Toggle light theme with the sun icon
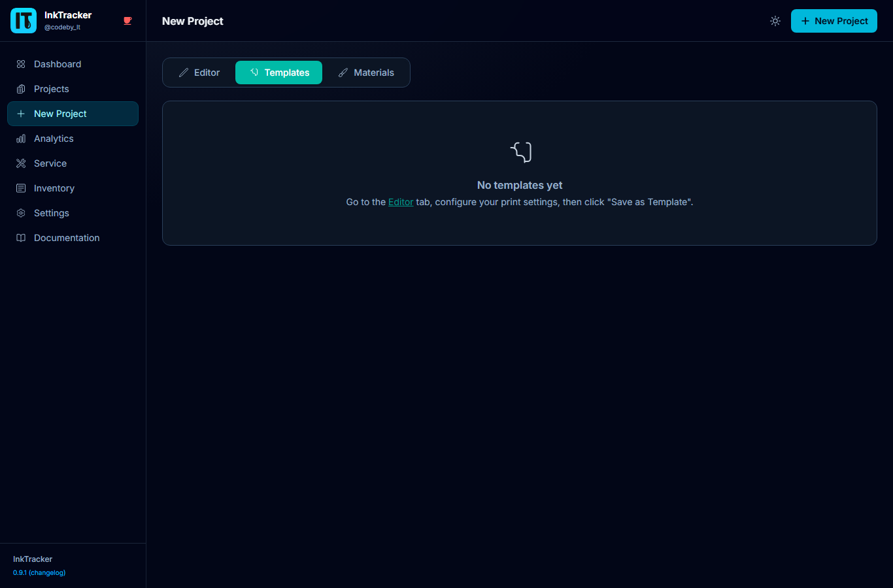 pyautogui.click(x=775, y=21)
